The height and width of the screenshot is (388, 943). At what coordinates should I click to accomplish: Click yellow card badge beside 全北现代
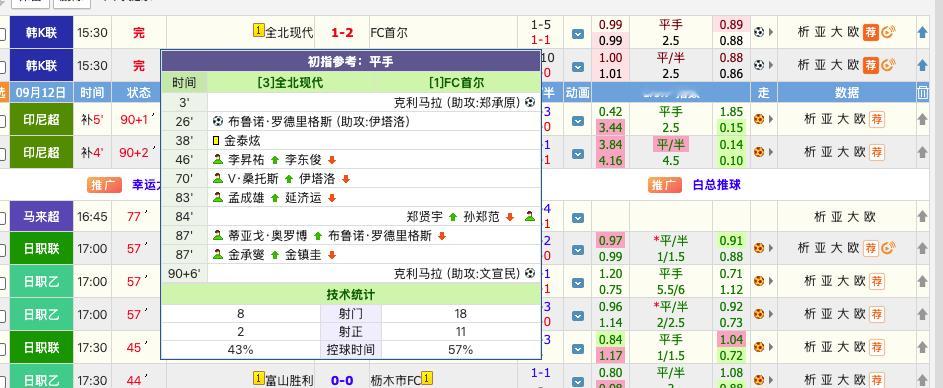click(259, 30)
